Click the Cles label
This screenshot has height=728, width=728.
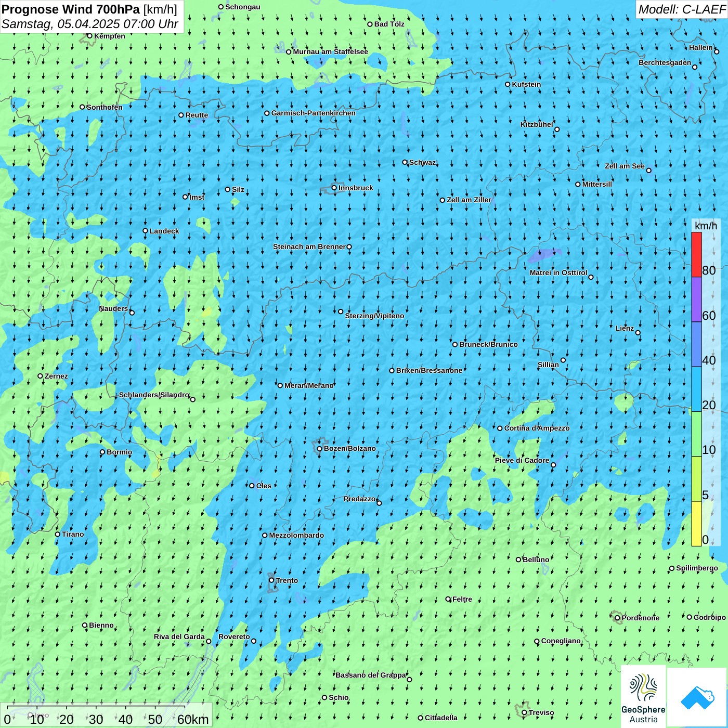tap(264, 486)
